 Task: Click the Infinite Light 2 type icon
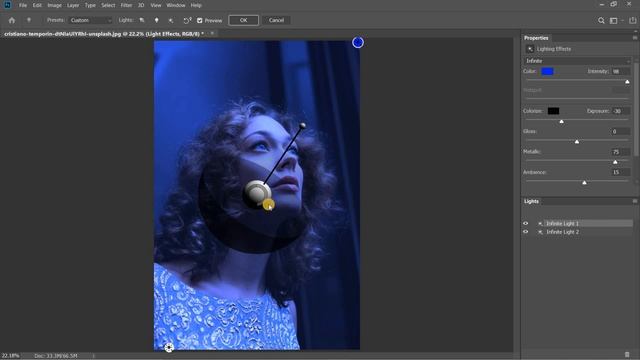coord(540,232)
